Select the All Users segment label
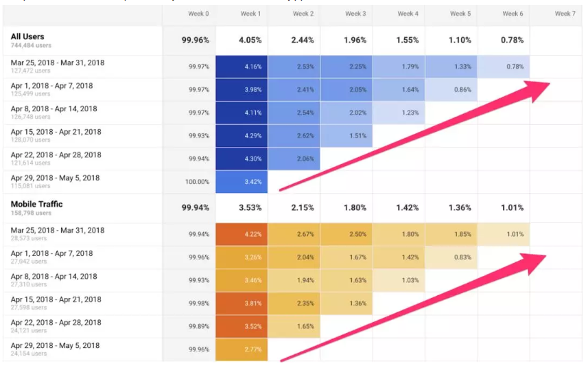Viewport: 588px width, 368px height. click(x=27, y=36)
